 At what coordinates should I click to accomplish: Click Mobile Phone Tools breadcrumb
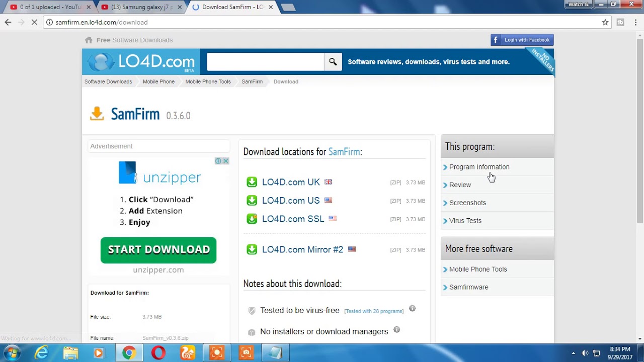(x=208, y=81)
